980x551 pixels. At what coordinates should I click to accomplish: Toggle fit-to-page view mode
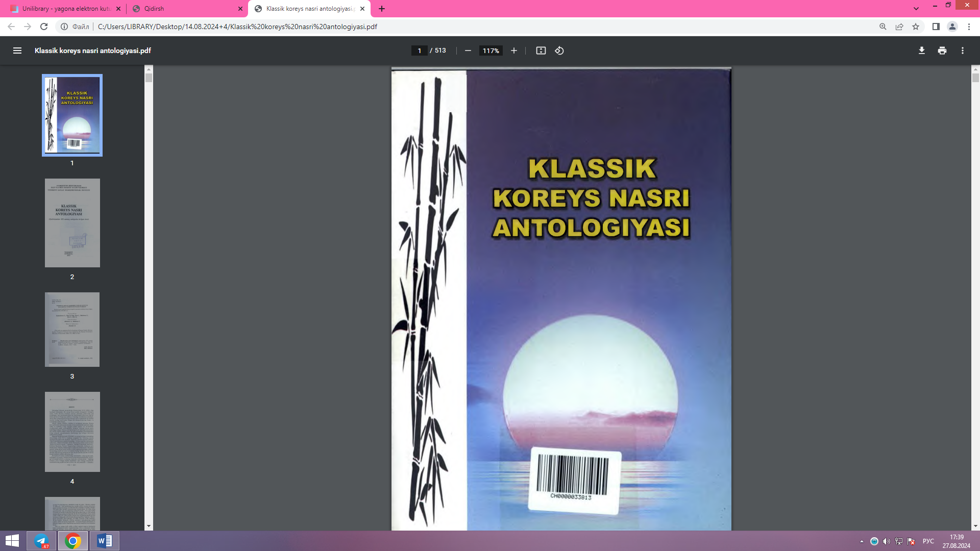(x=541, y=51)
